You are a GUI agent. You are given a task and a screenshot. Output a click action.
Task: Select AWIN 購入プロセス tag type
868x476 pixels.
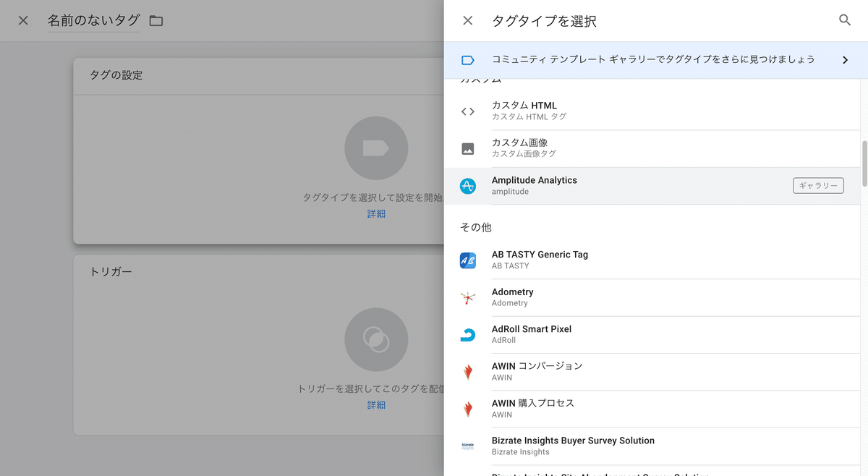tap(652, 409)
